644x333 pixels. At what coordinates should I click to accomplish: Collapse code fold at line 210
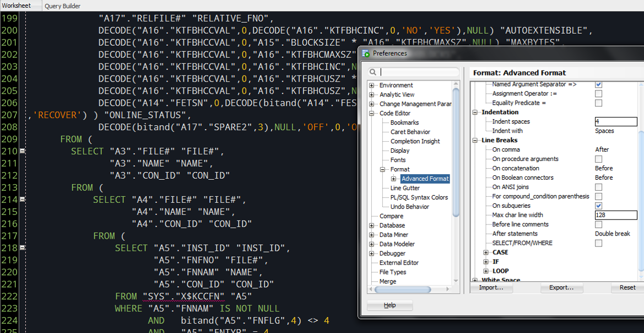click(x=22, y=151)
